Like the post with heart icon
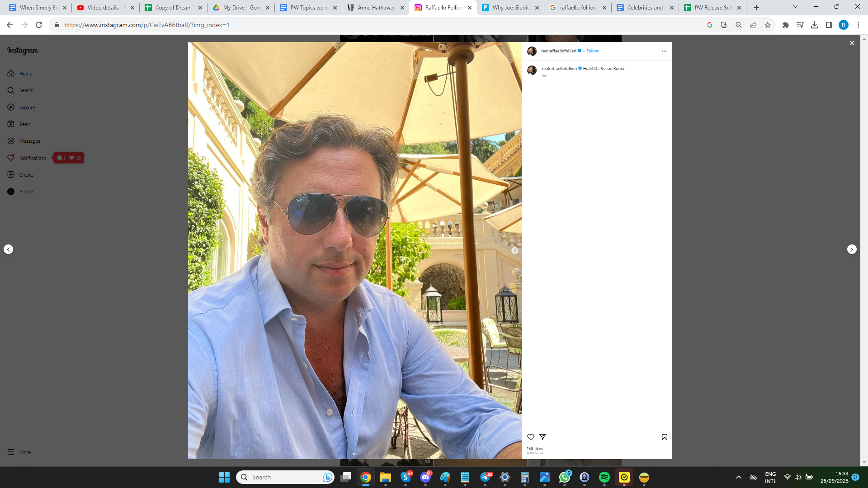The image size is (868, 488). point(531,437)
